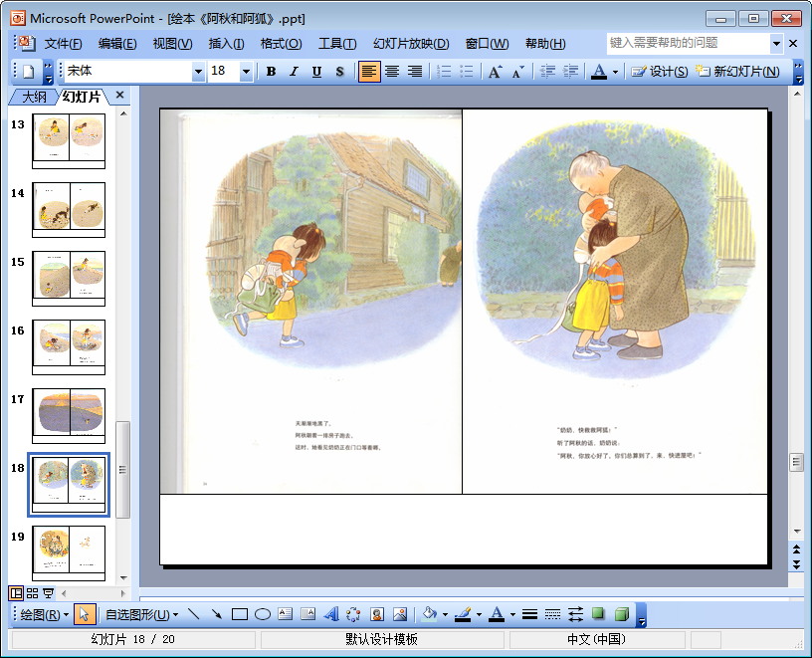Insert WordArt
The height and width of the screenshot is (658, 812).
pos(331,615)
